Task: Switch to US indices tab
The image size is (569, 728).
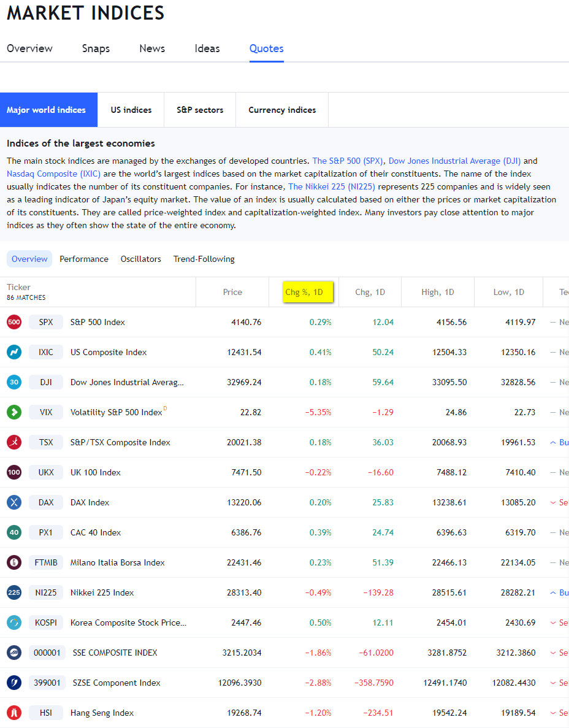Action: tap(131, 110)
